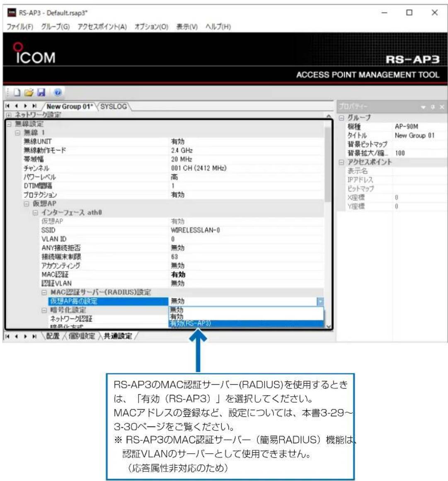Open the 表示(V) menu

point(187,27)
